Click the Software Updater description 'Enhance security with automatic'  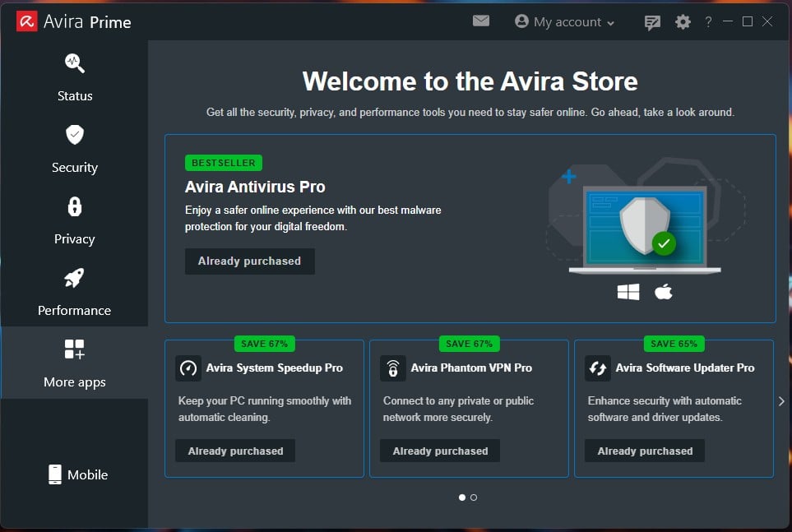[665, 409]
